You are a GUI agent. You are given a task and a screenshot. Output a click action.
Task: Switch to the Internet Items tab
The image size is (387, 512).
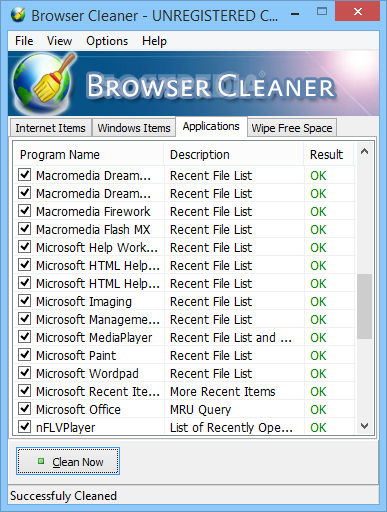click(x=50, y=128)
